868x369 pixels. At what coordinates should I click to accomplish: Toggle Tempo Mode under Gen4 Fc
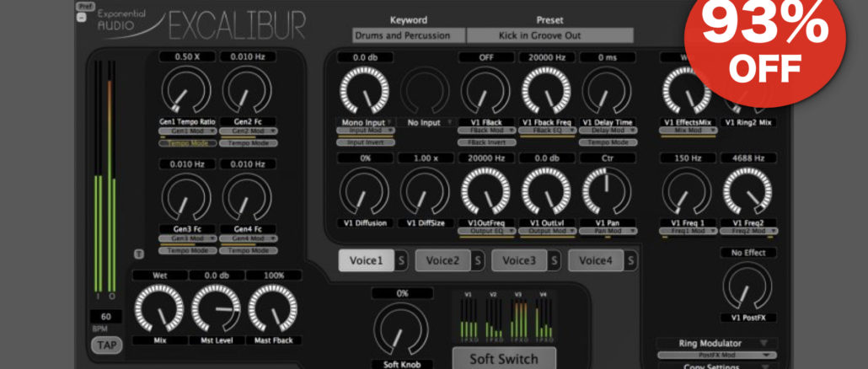[248, 250]
